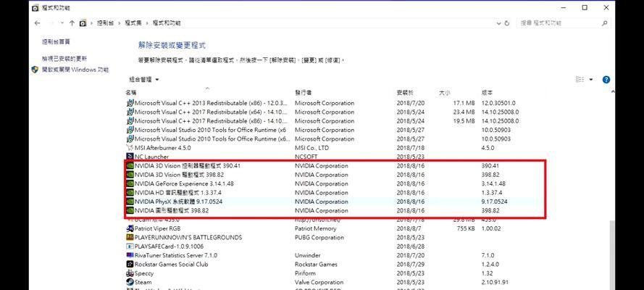Image resolution: width=644 pixels, height=290 pixels.
Task: Click the Steam row icon
Action: pyautogui.click(x=130, y=282)
